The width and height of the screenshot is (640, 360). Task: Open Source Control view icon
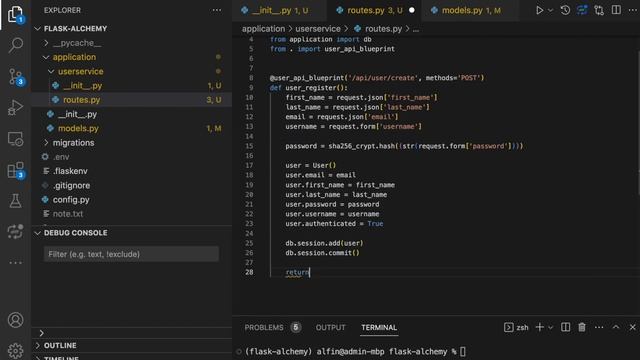pyautogui.click(x=16, y=76)
